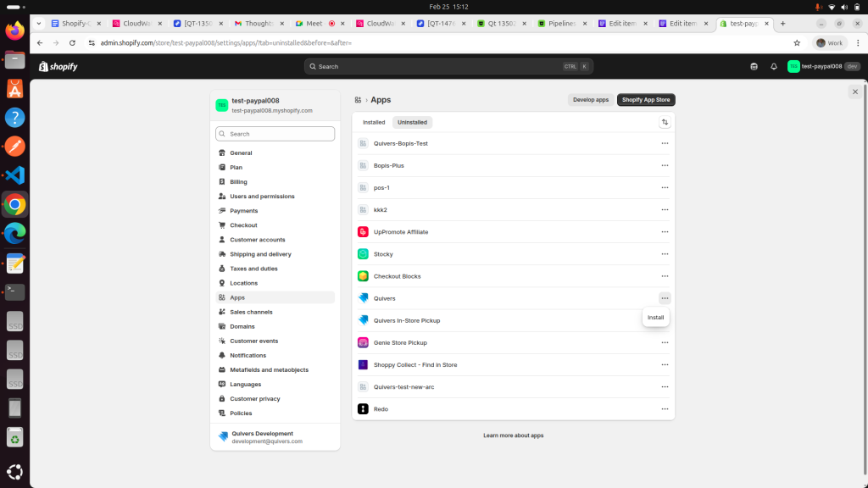Open the more actions menu for Stocky
The width and height of the screenshot is (868, 488).
click(x=665, y=254)
